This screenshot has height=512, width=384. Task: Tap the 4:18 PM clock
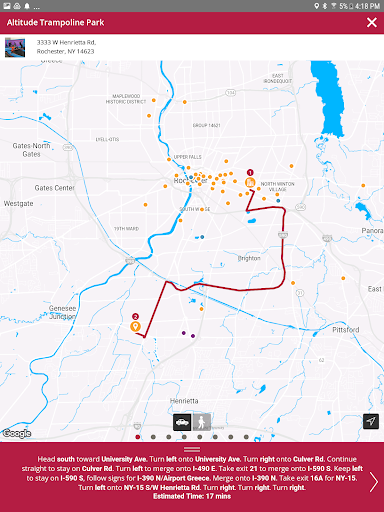(368, 6)
